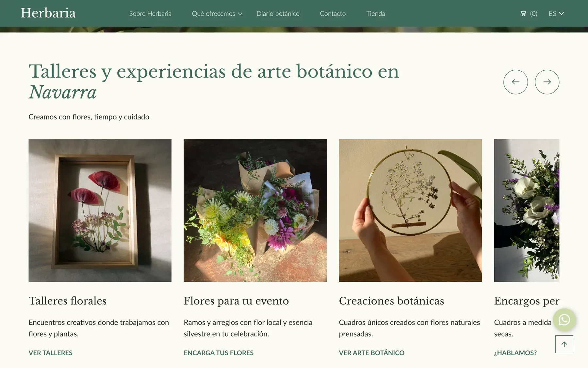Click the Herbaria logo
This screenshot has height=368, width=588.
click(x=48, y=13)
